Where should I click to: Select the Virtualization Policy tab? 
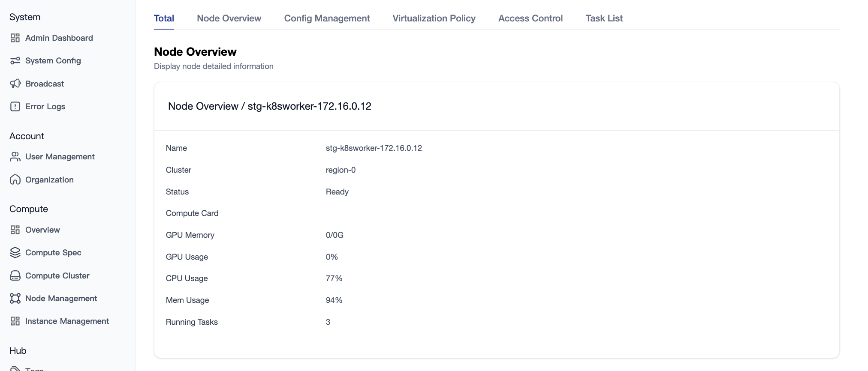(x=434, y=18)
